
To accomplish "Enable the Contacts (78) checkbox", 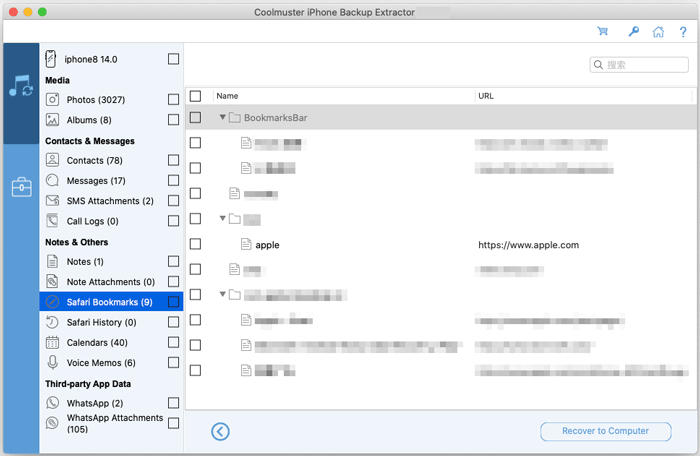I will coord(174,160).
